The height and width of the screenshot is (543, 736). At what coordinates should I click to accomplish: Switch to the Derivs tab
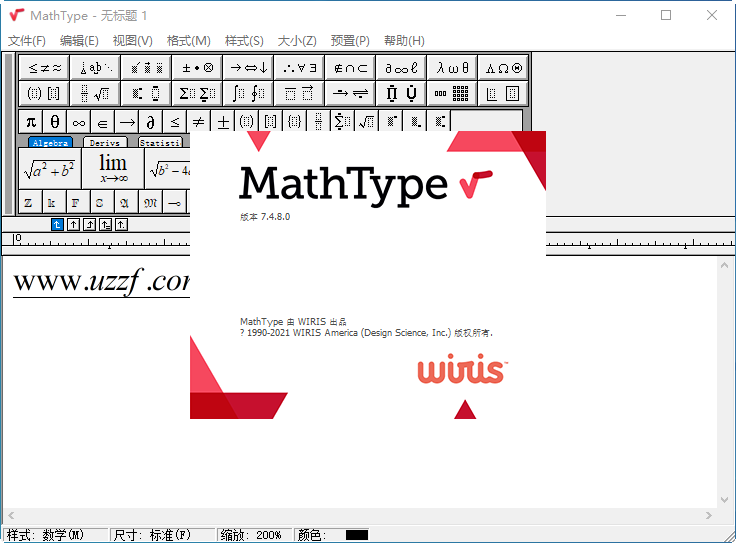click(105, 142)
